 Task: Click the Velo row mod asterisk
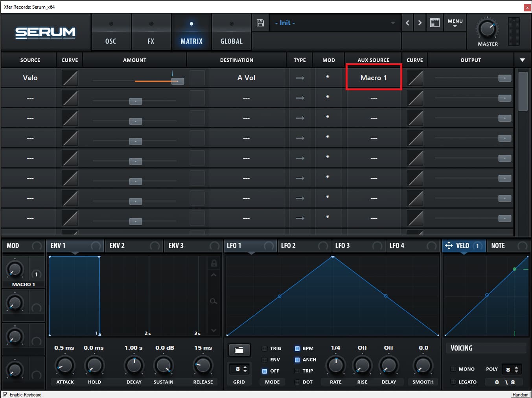(328, 77)
